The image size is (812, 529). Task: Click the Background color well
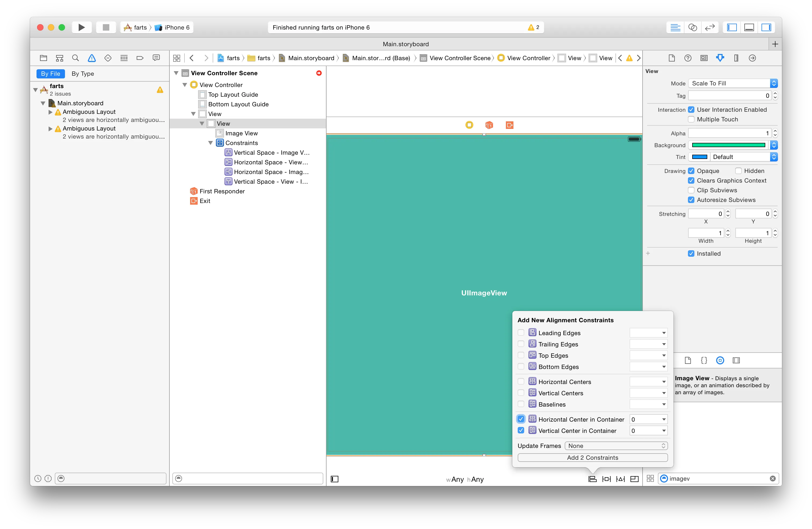click(x=728, y=145)
